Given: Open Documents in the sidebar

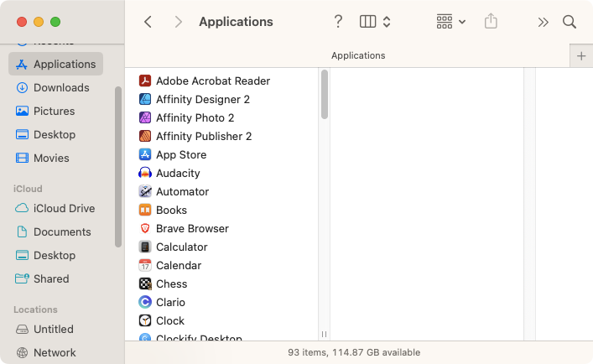Looking at the screenshot, I should coord(55,231).
